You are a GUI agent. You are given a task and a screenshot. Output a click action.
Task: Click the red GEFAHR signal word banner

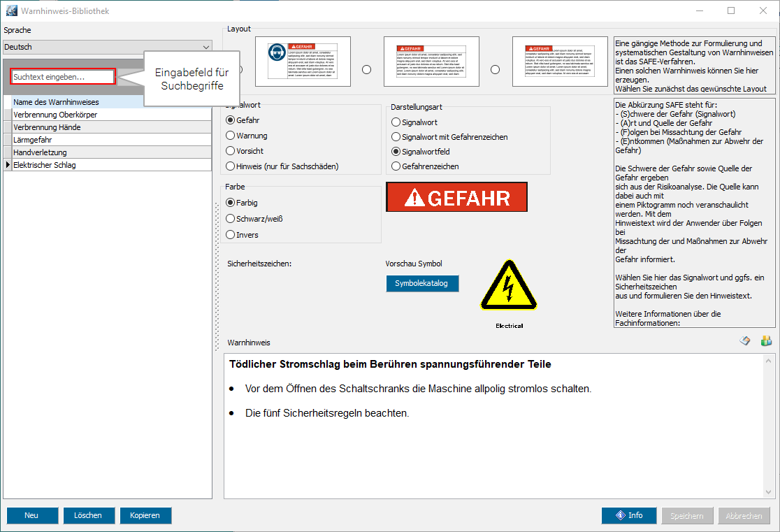point(456,197)
